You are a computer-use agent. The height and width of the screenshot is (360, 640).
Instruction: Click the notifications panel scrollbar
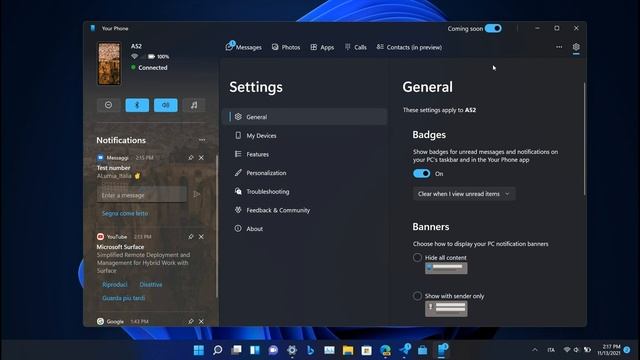216,227
